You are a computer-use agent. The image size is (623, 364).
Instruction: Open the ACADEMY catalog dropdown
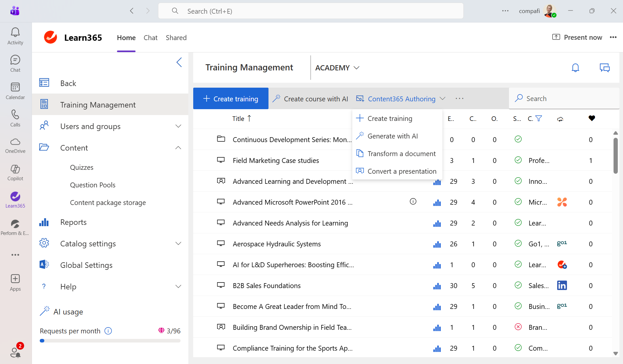coord(337,68)
